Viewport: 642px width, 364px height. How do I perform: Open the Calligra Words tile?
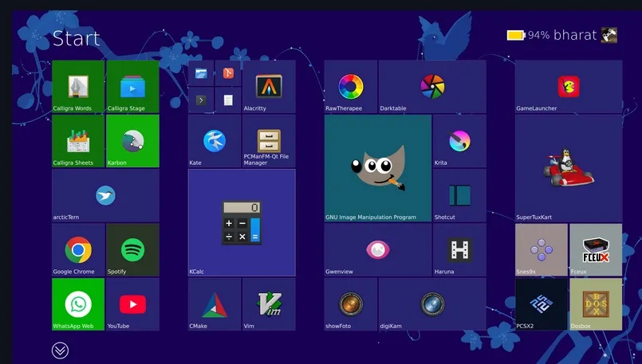78,86
